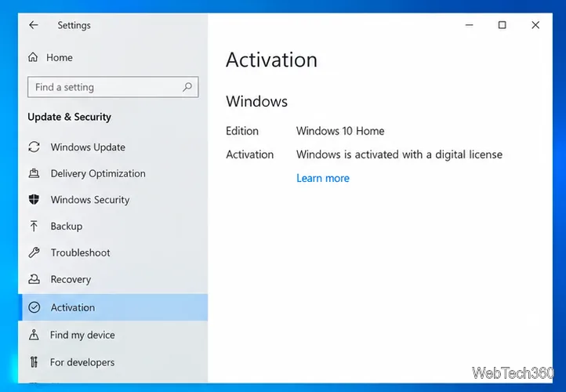Open the Troubleshoot page
This screenshot has height=392, width=566.
tap(113, 252)
